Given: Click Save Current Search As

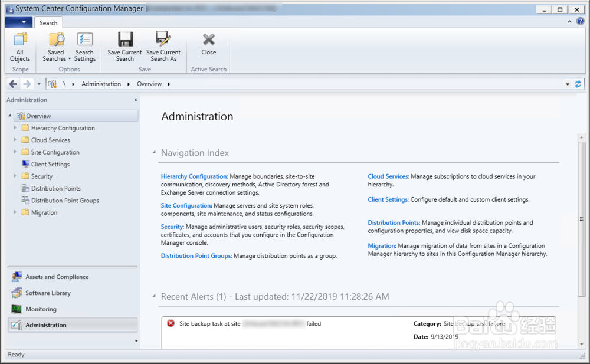Looking at the screenshot, I should [163, 47].
